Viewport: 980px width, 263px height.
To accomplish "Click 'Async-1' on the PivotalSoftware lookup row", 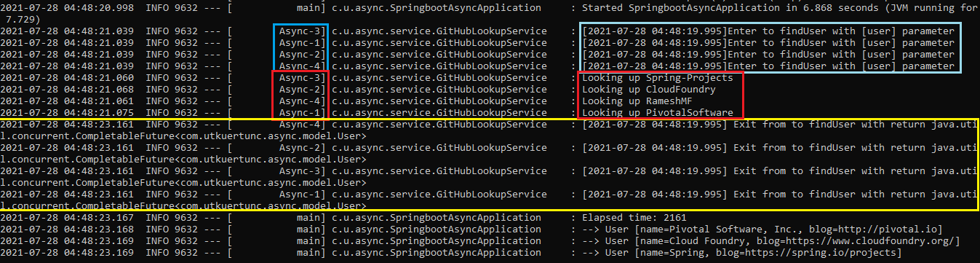I will click(300, 113).
